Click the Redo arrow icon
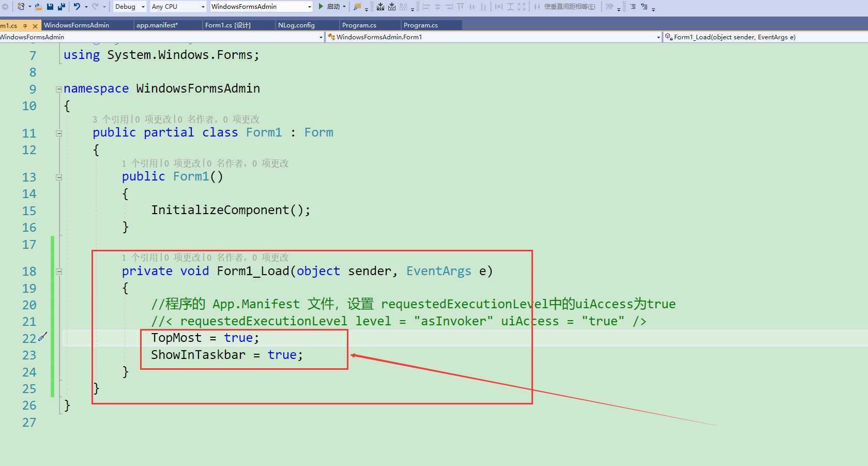The width and height of the screenshot is (868, 466). coord(95,7)
